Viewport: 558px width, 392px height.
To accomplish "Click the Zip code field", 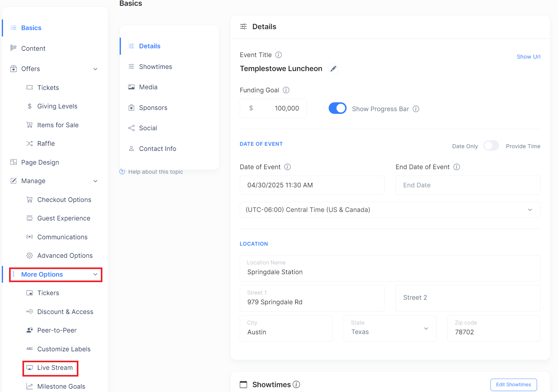I will [x=494, y=328].
